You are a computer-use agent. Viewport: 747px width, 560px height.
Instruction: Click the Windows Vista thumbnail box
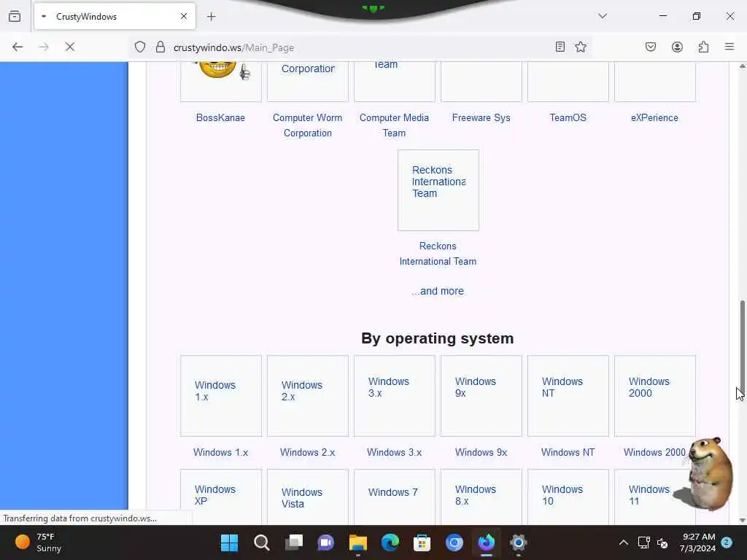point(308,497)
